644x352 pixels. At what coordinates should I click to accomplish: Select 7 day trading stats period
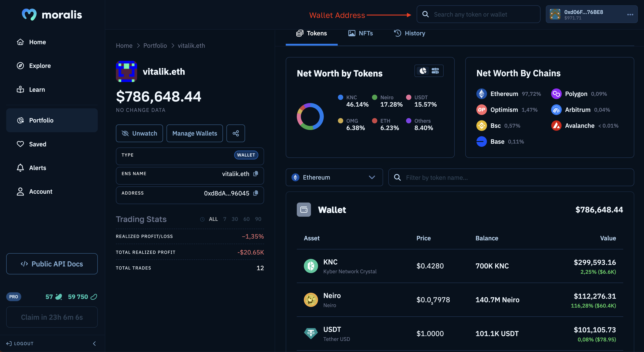[x=225, y=219]
